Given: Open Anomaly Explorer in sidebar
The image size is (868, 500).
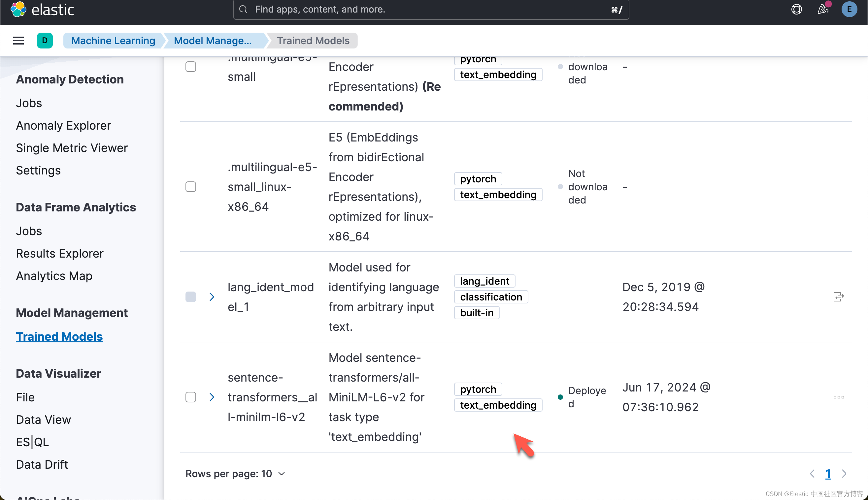Looking at the screenshot, I should click(x=64, y=125).
